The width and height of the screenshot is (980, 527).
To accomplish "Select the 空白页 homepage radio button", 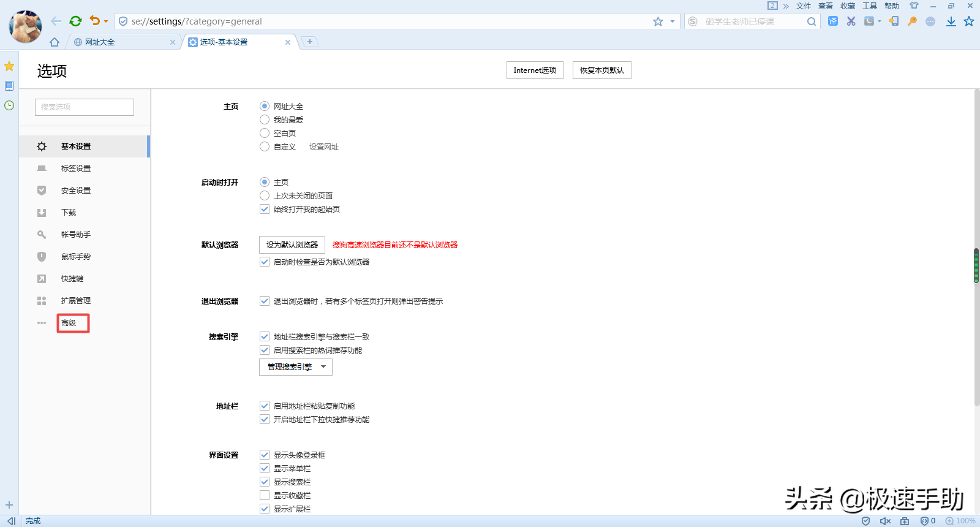I will coord(265,133).
